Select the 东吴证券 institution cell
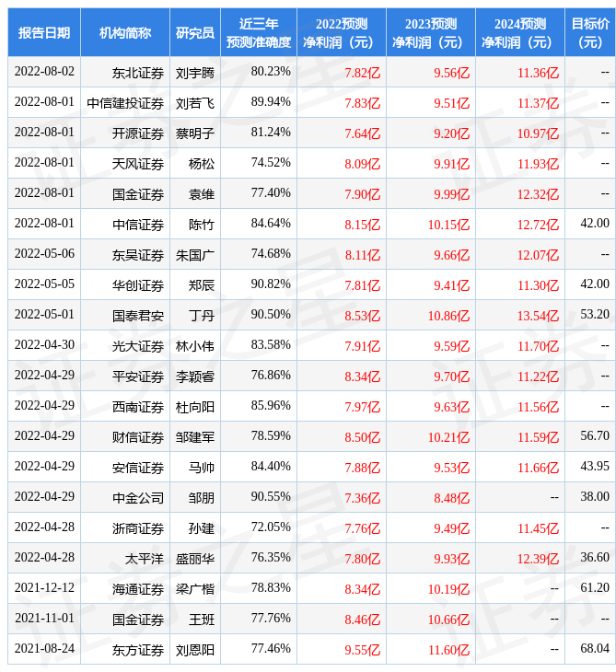Image resolution: width=616 pixels, height=672 pixels. 124,255
